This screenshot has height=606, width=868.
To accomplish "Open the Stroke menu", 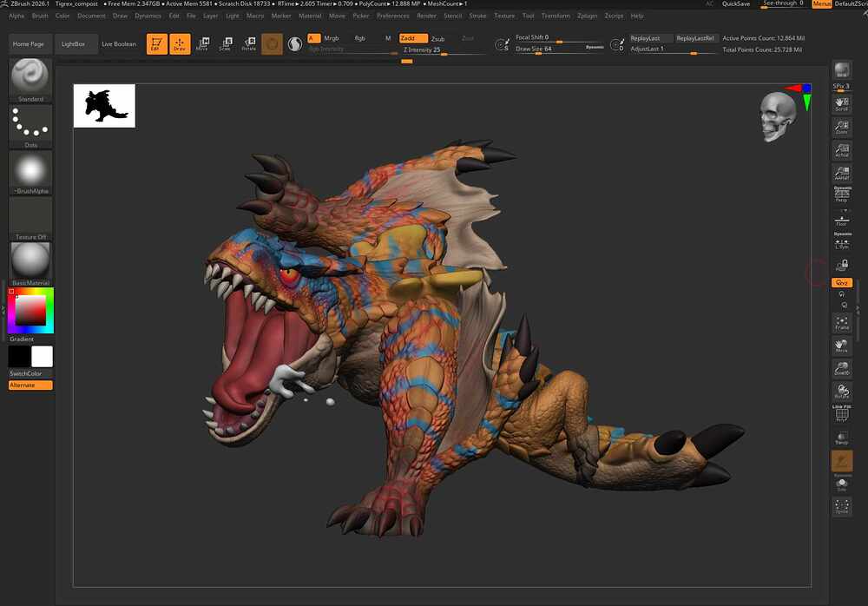I will (477, 16).
